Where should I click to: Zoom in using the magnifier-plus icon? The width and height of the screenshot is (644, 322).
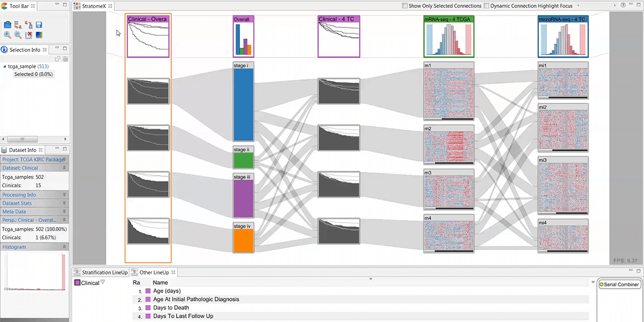(8, 35)
